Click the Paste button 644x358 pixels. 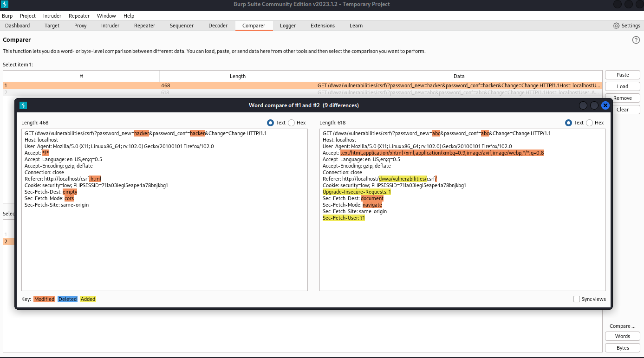pos(623,75)
